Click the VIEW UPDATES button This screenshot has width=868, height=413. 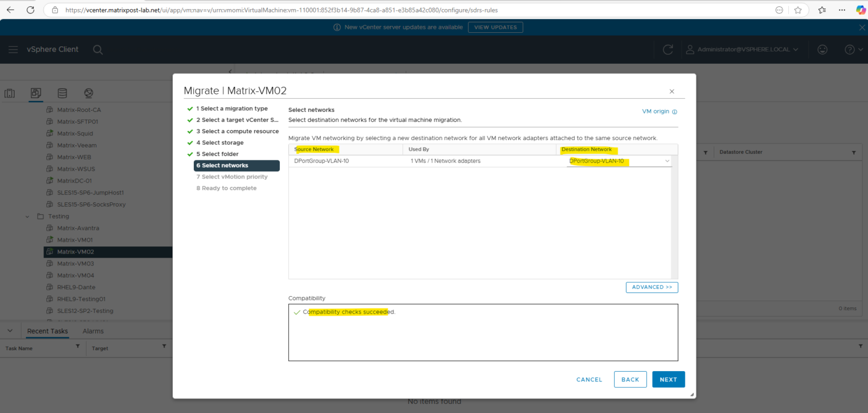tap(496, 27)
